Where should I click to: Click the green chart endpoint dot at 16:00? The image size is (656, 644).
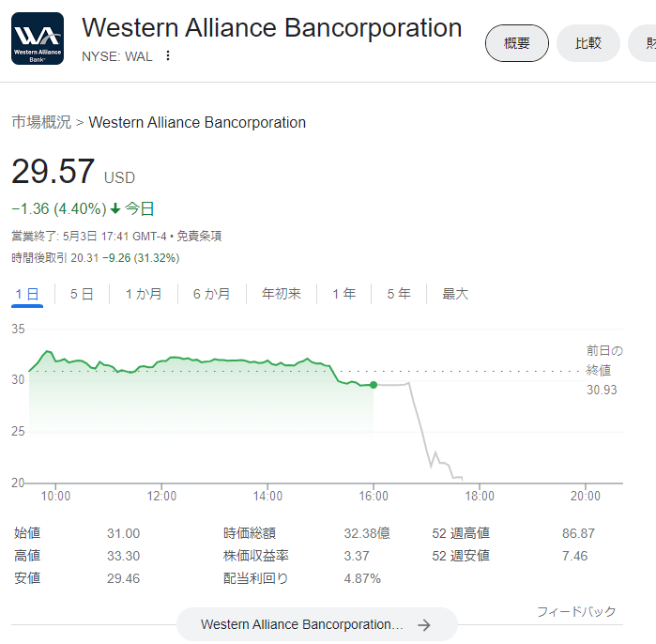click(374, 385)
